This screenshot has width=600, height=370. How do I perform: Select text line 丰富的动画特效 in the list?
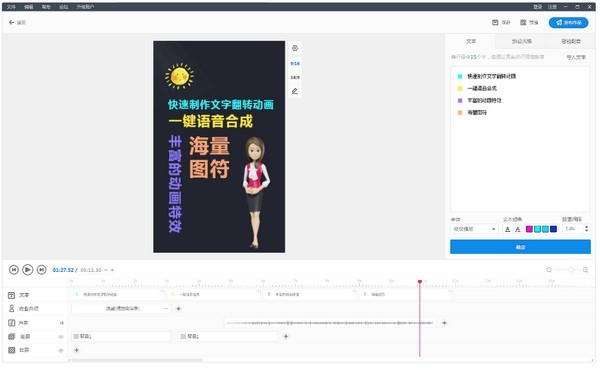[x=484, y=100]
